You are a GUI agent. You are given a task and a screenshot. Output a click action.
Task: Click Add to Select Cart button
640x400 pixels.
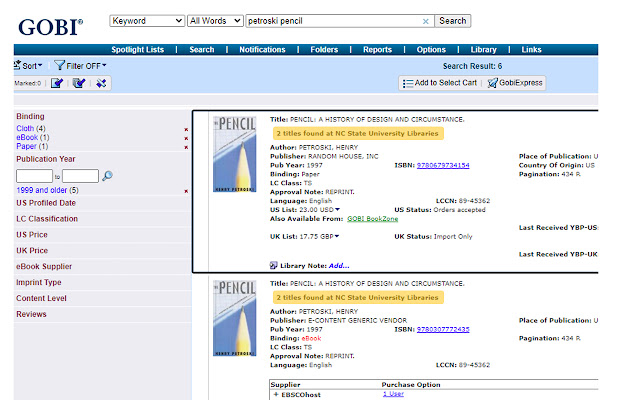tap(440, 83)
